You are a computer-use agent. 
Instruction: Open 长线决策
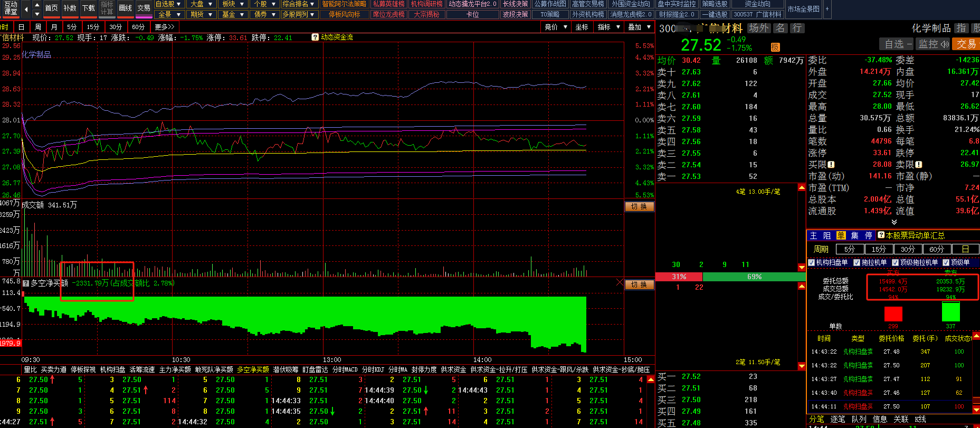pos(516,4)
